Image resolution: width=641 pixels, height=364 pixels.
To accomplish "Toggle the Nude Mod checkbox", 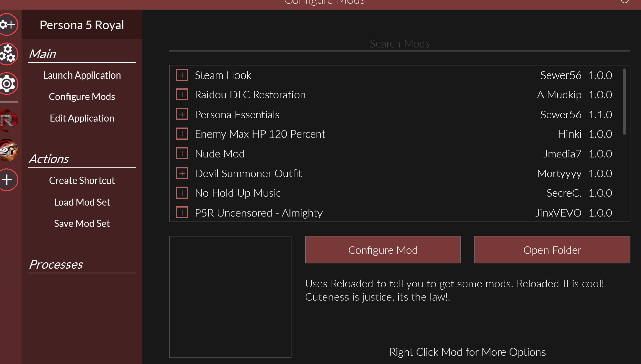I will [182, 154].
